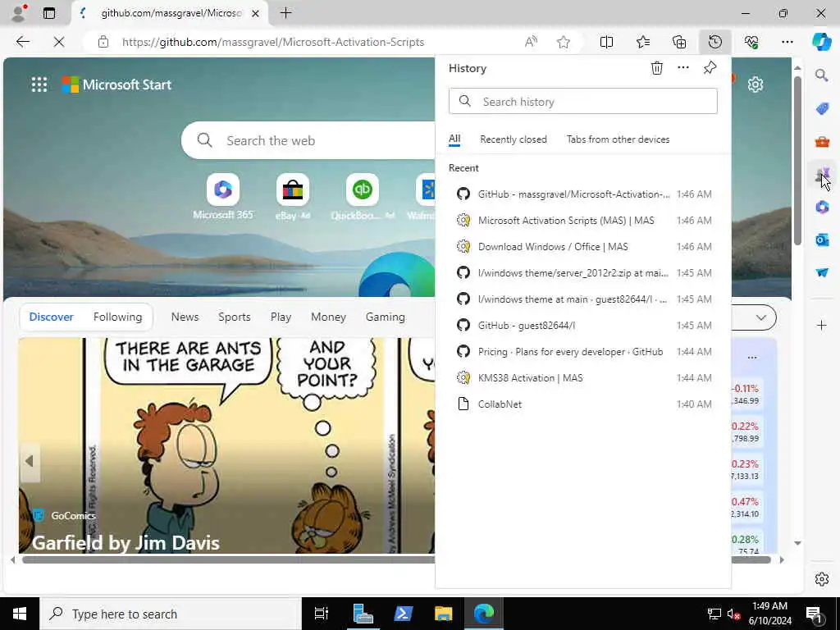This screenshot has width=840, height=630.
Task: Open the News category
Action: coord(185,317)
